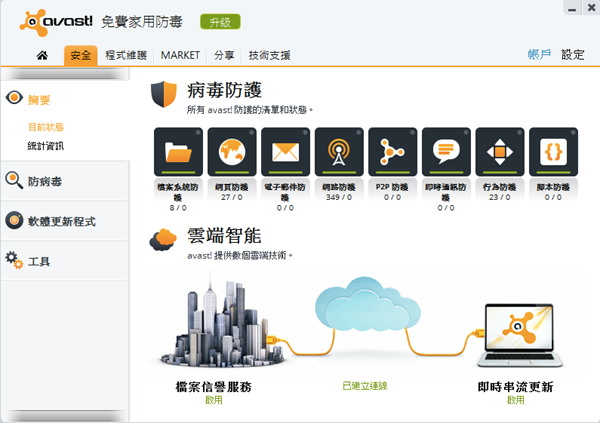
Task: Click the orange cloud icon next to 雲端智能
Action: tap(163, 240)
